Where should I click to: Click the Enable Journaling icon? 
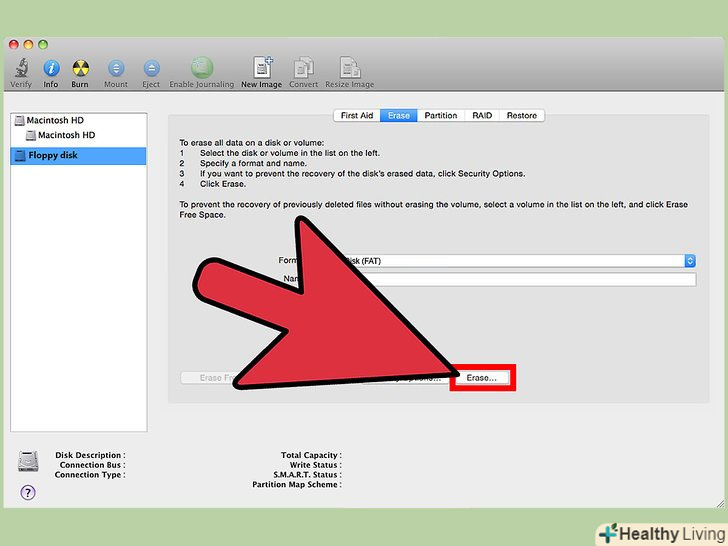click(x=202, y=68)
